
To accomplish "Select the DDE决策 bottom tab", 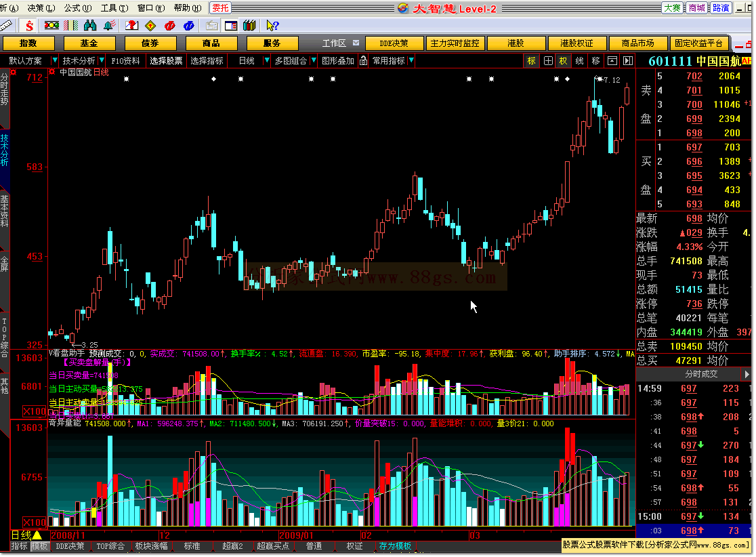I will (70, 546).
